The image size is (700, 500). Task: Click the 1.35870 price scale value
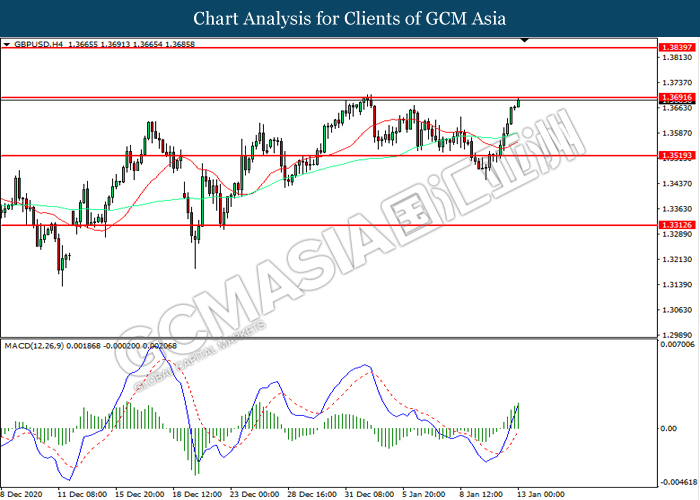pos(678,133)
